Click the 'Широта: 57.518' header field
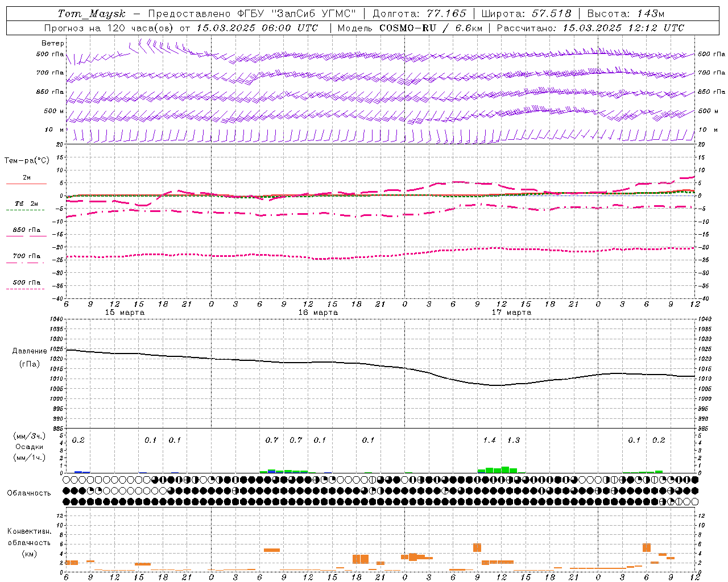Image resolution: width=728 pixels, height=582 pixels. tap(526, 14)
